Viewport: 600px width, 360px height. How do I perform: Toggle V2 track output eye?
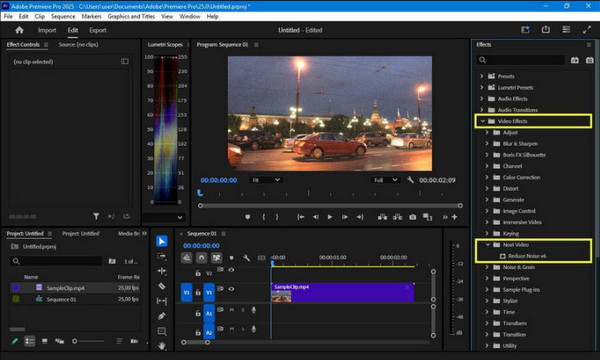pyautogui.click(x=231, y=270)
